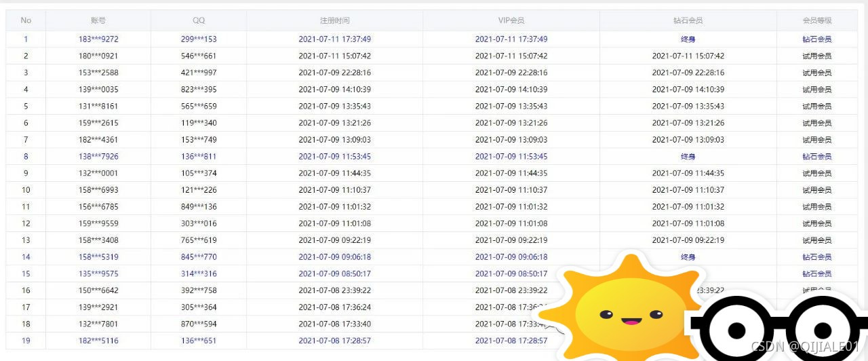Click account 153***2588 in row 3

coord(98,73)
